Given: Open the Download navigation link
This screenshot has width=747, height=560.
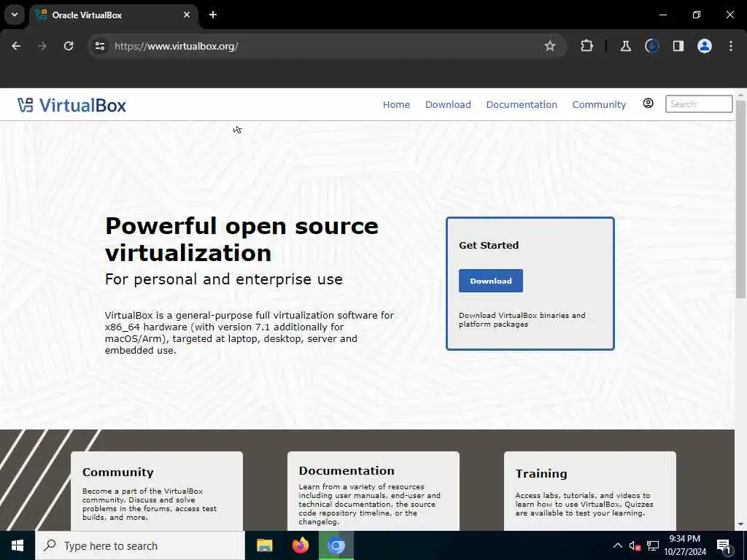Looking at the screenshot, I should pos(448,105).
